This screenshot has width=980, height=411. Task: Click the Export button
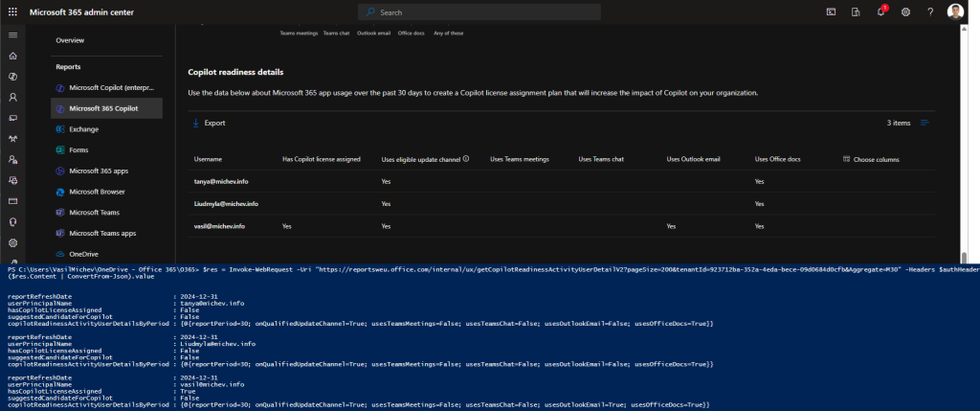coord(209,123)
